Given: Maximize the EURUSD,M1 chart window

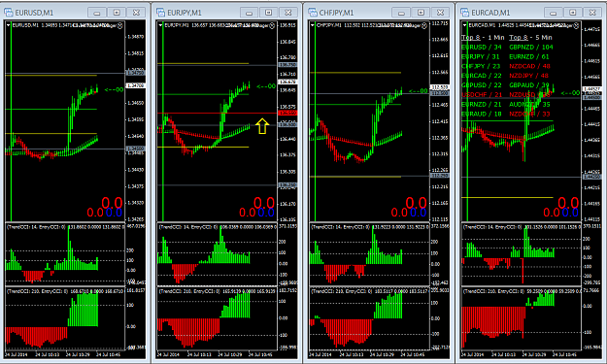Looking at the screenshot, I should click(117, 13).
